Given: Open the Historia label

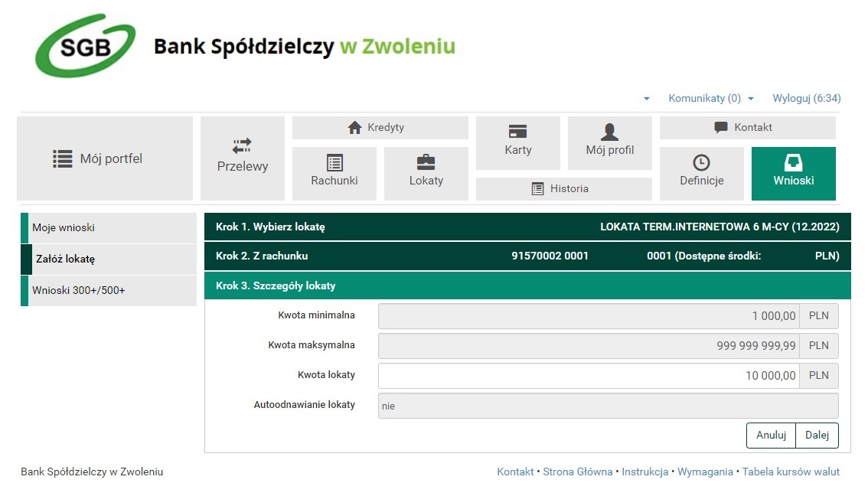Looking at the screenshot, I should coord(569,189).
